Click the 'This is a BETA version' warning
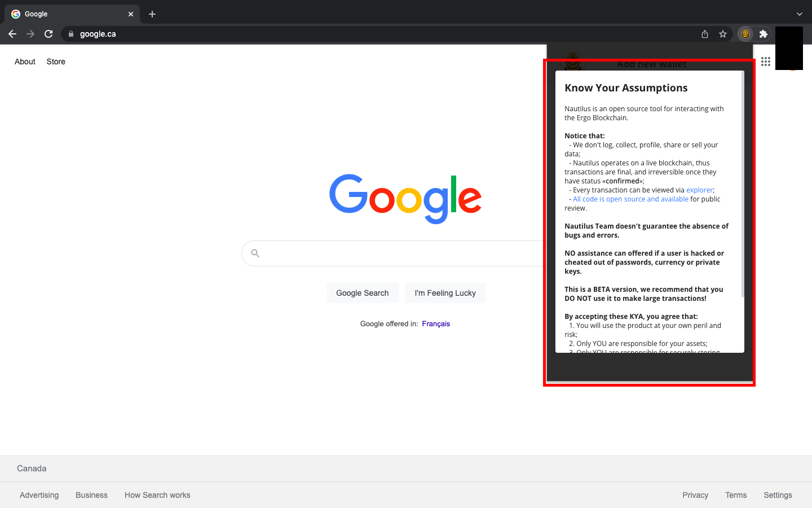 click(x=644, y=294)
